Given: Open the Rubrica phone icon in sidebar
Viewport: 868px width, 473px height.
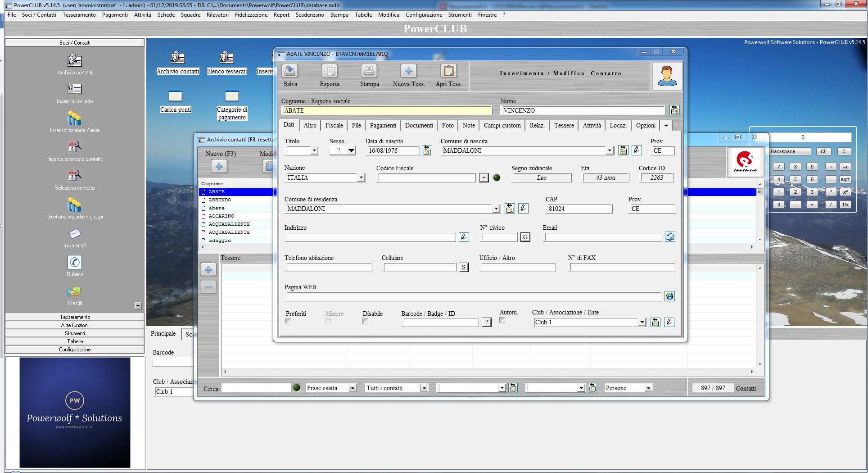Looking at the screenshot, I should coord(75,262).
